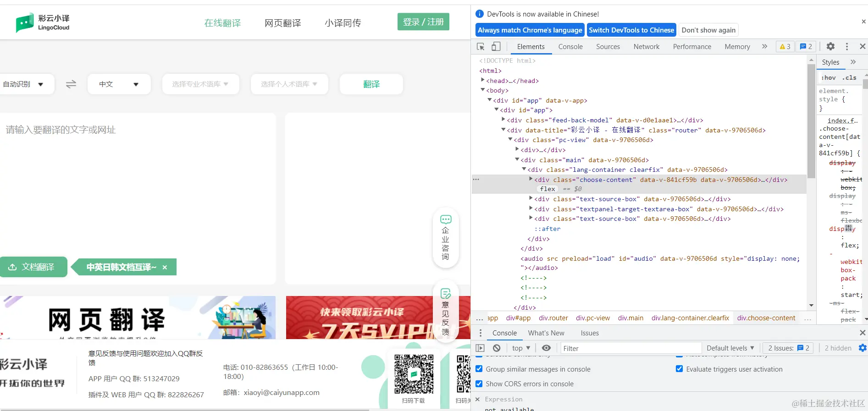Open the messages counter in the main toolbar

coord(806,47)
